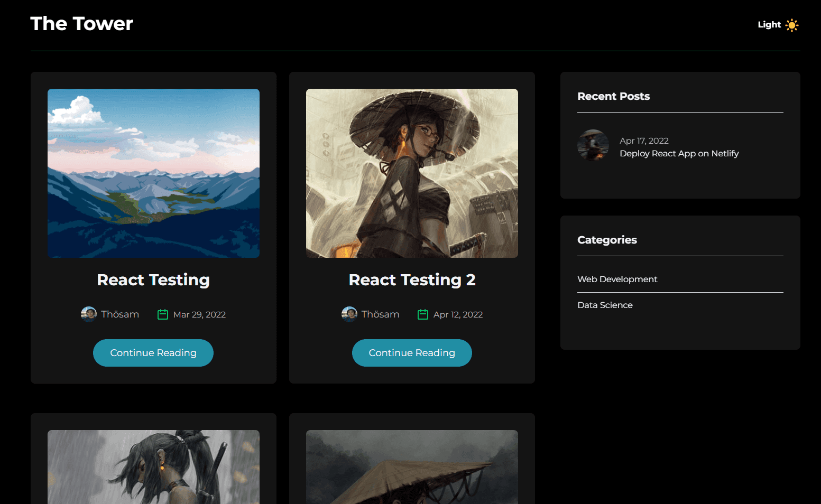Click Thôsam avatar under React Testing
The width and height of the screenshot is (821, 504).
[x=88, y=314]
